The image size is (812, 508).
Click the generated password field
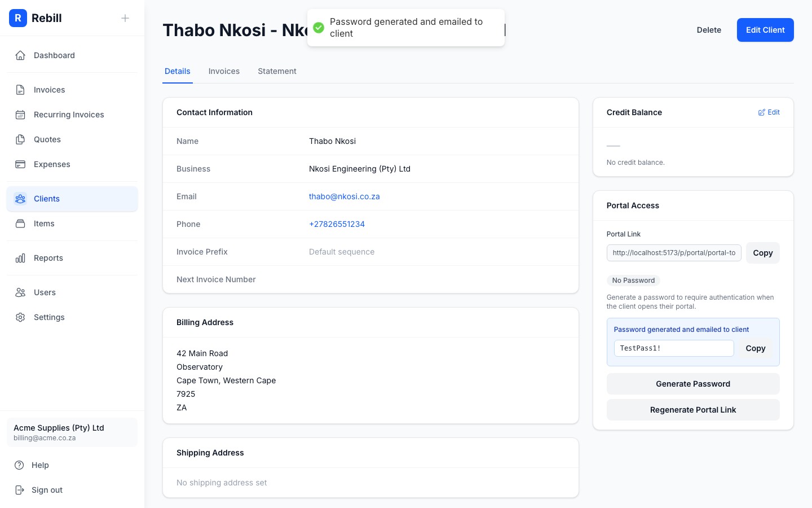(674, 348)
